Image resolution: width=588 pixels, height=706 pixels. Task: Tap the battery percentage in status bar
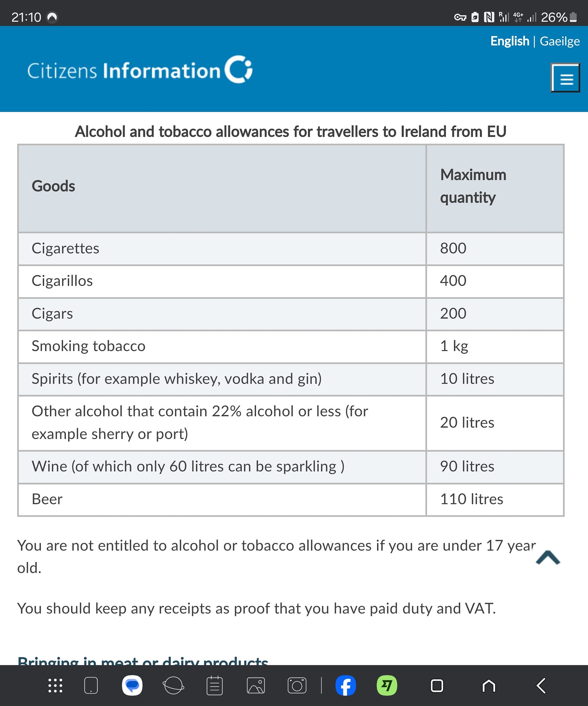pos(554,17)
